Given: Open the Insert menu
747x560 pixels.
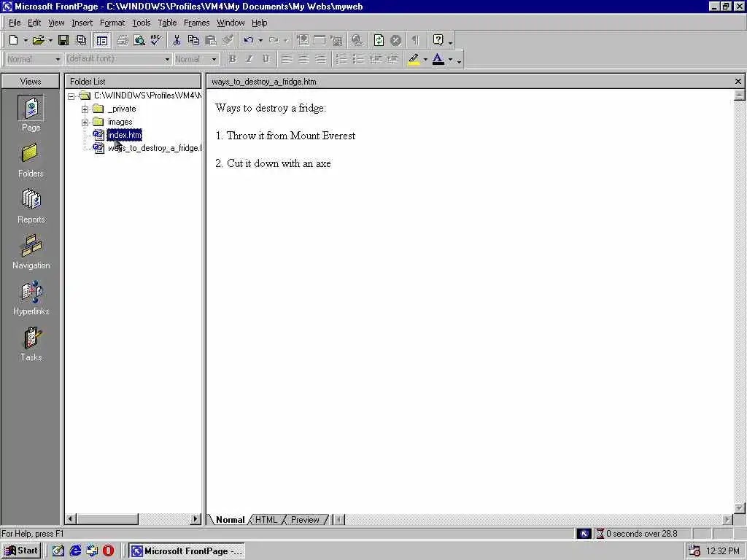Looking at the screenshot, I should pos(82,23).
